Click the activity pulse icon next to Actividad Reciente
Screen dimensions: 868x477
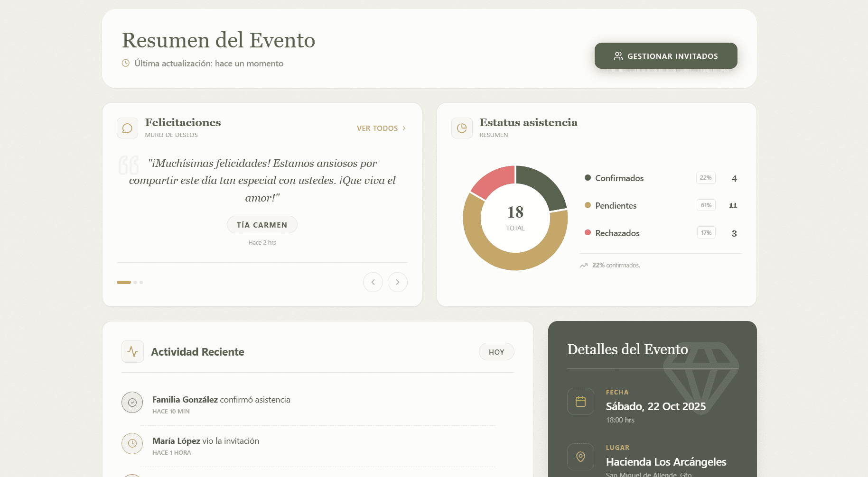(x=132, y=351)
